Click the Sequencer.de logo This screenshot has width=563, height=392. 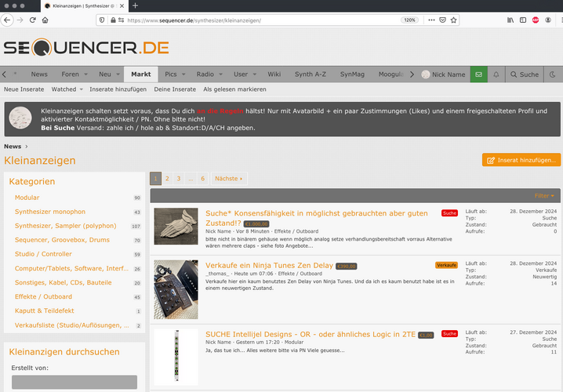point(86,47)
